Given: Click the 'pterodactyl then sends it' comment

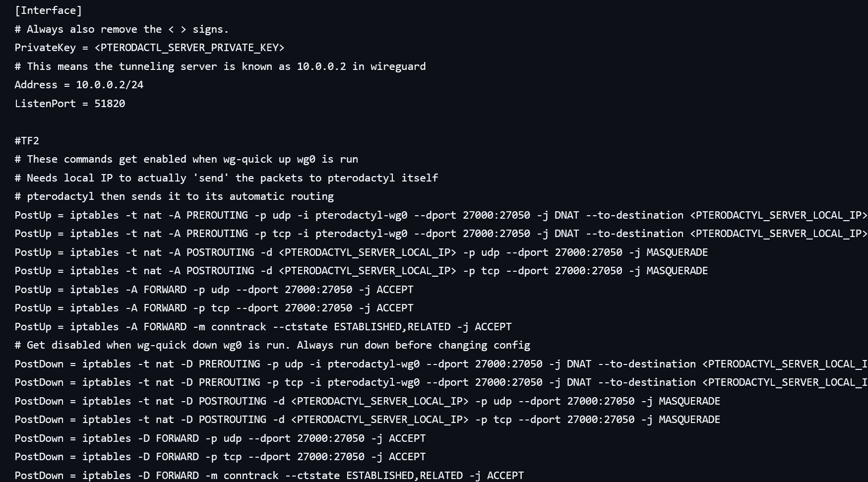Looking at the screenshot, I should (x=174, y=196).
